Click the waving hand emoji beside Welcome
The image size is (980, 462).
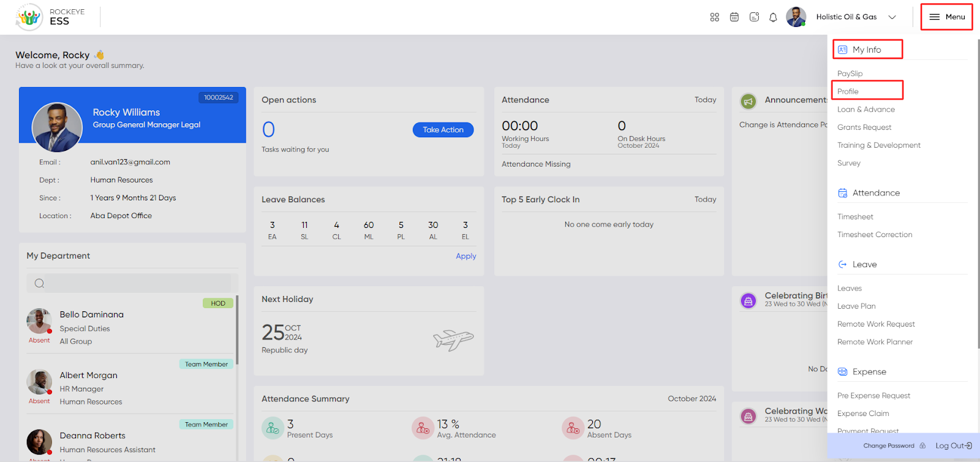click(x=99, y=55)
